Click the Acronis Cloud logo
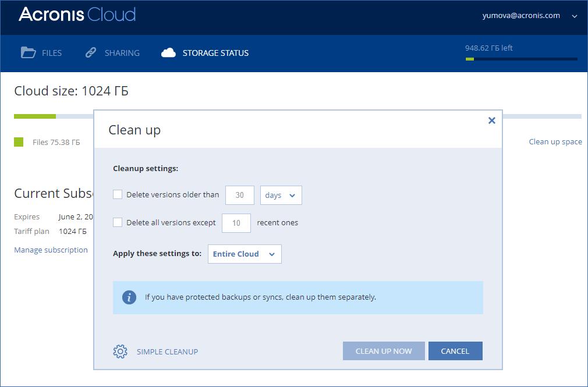The image size is (588, 387). (77, 15)
